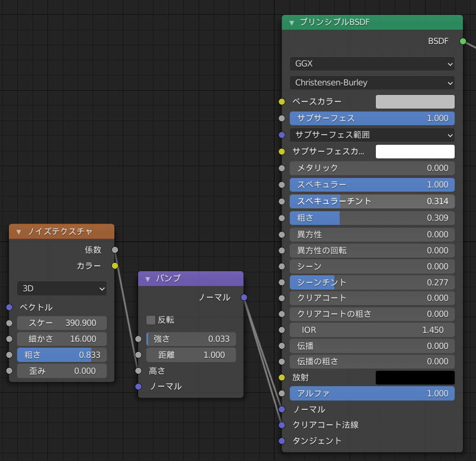476x461 pixels.
Task: Click the シーンチント input socket
Action: [x=282, y=282]
